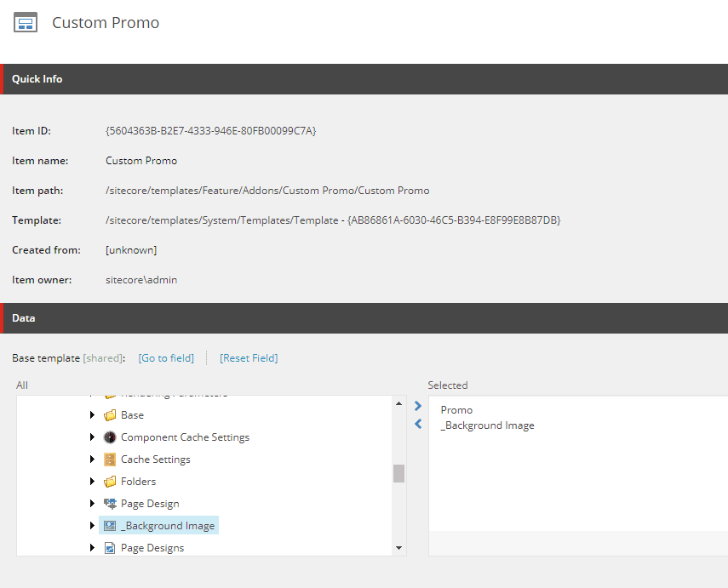
Task: Click the Custom Promo template icon in header
Action: (x=26, y=23)
